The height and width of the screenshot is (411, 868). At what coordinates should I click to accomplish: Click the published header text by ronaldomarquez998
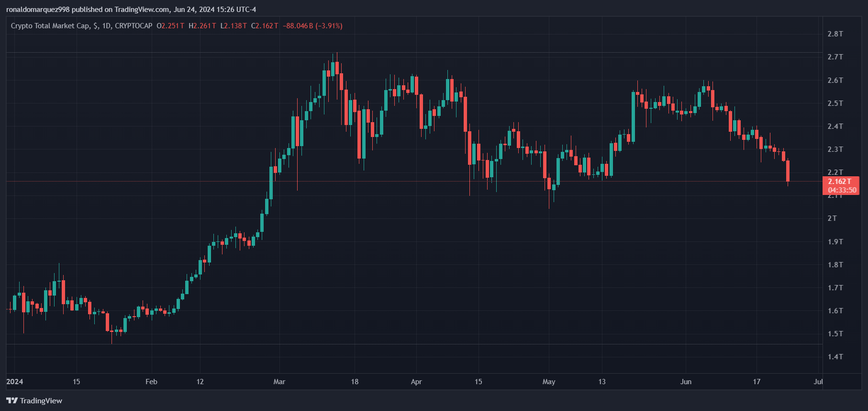tap(131, 10)
